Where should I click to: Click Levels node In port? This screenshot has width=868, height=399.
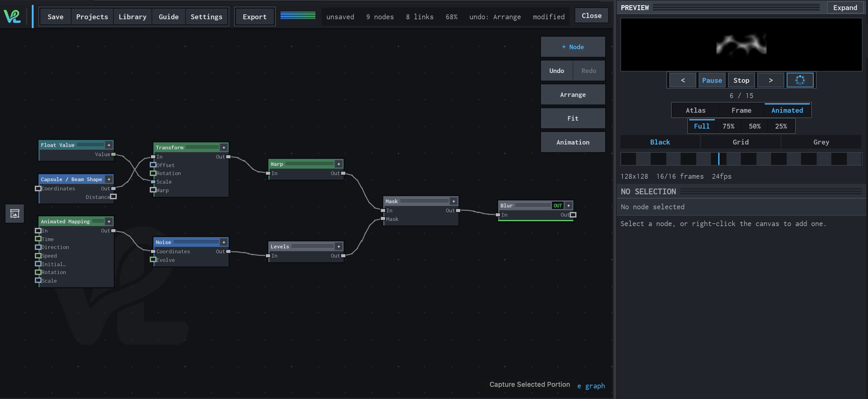(x=268, y=256)
